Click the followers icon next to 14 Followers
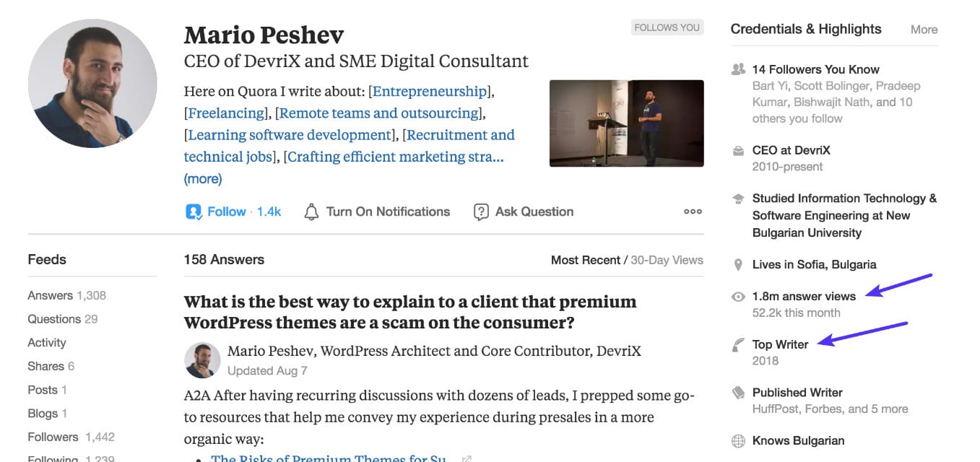Image resolution: width=980 pixels, height=462 pixels. pos(737,69)
